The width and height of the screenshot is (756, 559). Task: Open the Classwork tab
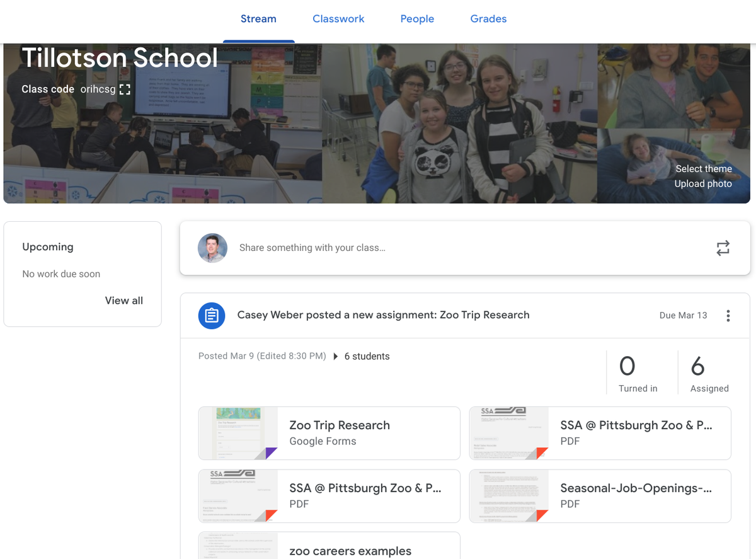point(338,19)
